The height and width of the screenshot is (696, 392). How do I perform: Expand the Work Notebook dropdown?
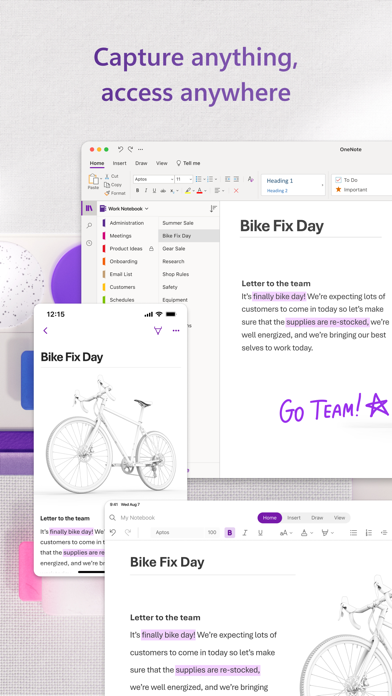(124, 208)
